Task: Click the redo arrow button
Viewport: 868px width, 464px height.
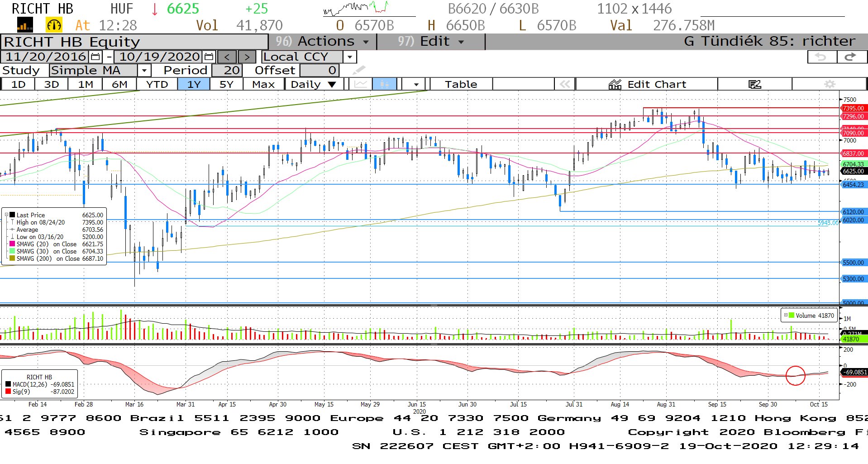Action: pos(851,57)
